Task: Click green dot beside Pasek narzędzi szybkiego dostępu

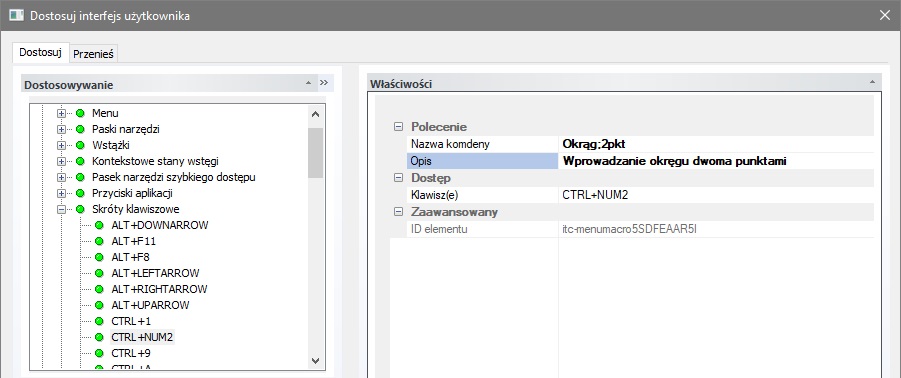Action: pos(80,178)
